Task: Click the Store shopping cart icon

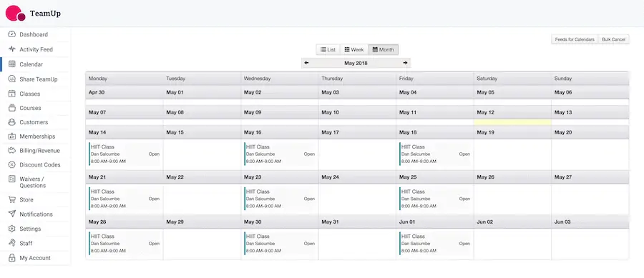Action: 12,199
